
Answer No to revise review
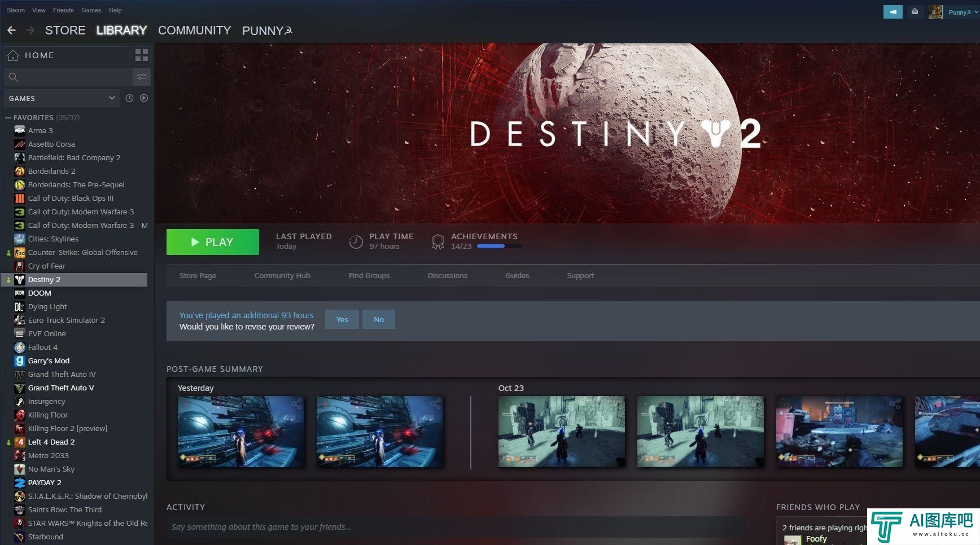(379, 319)
